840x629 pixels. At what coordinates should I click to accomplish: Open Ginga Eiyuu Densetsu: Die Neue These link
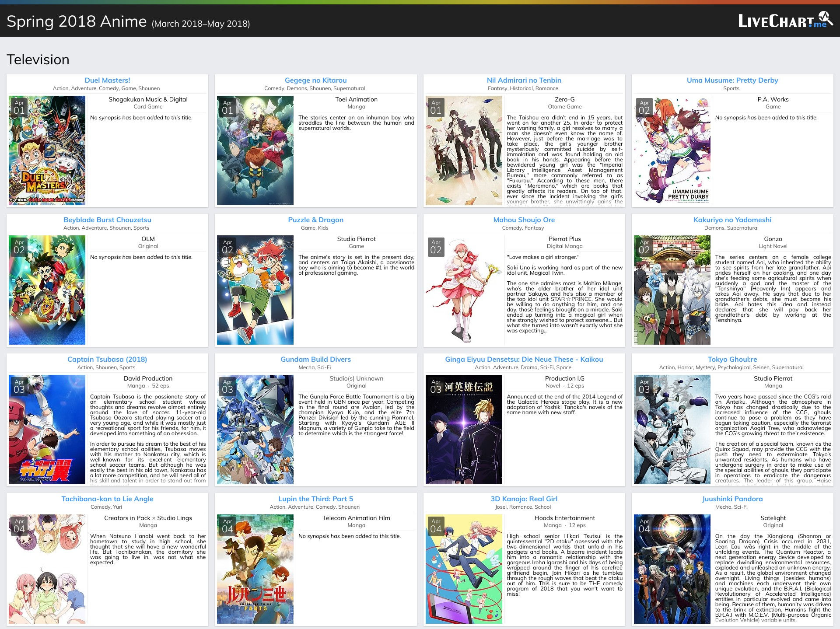(x=524, y=359)
